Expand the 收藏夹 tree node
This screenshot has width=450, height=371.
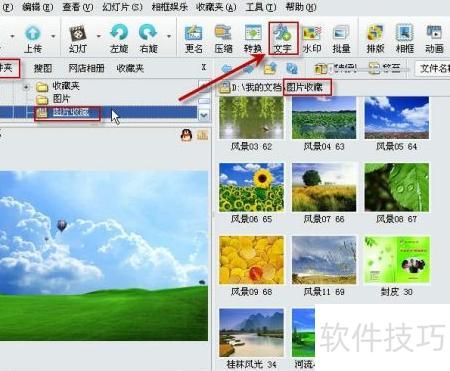pyautogui.click(x=26, y=87)
